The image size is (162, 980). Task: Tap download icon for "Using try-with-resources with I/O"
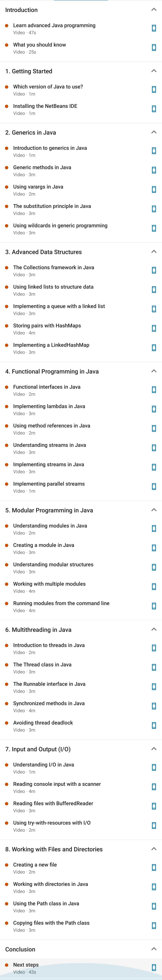tap(154, 826)
